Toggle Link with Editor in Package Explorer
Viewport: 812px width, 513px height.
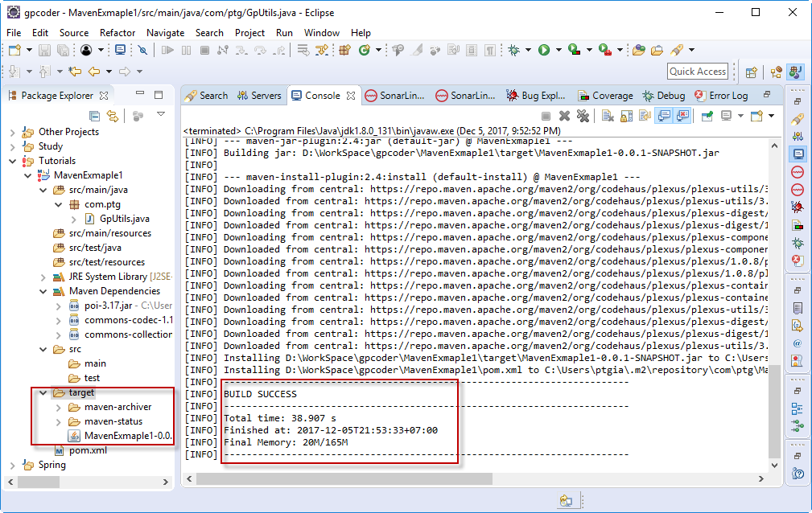[x=113, y=116]
